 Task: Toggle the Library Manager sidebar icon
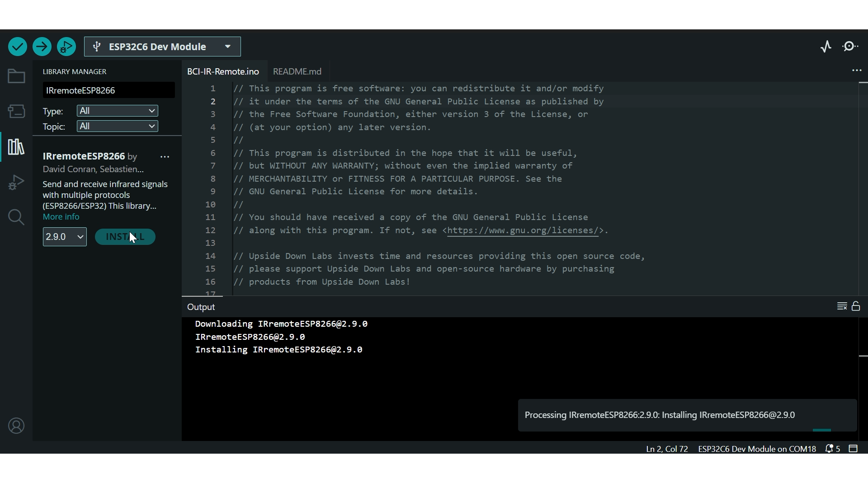(16, 147)
